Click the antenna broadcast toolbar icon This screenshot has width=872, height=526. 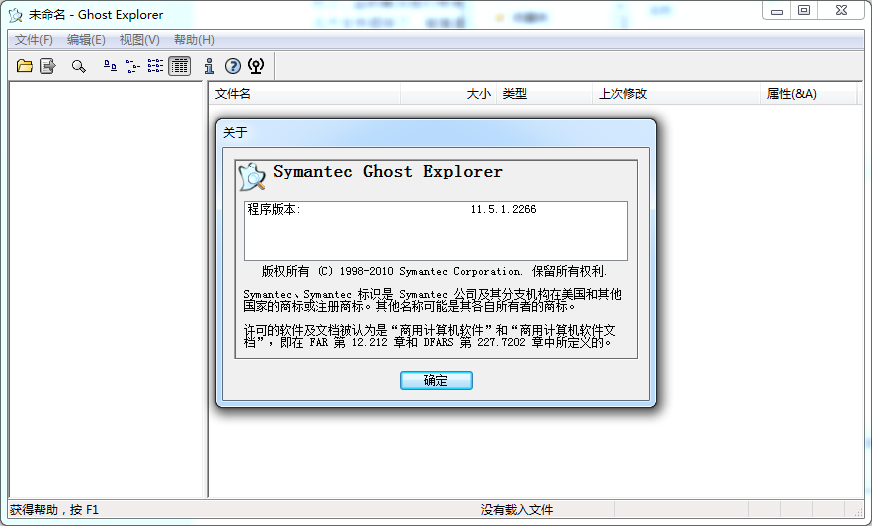(x=256, y=66)
